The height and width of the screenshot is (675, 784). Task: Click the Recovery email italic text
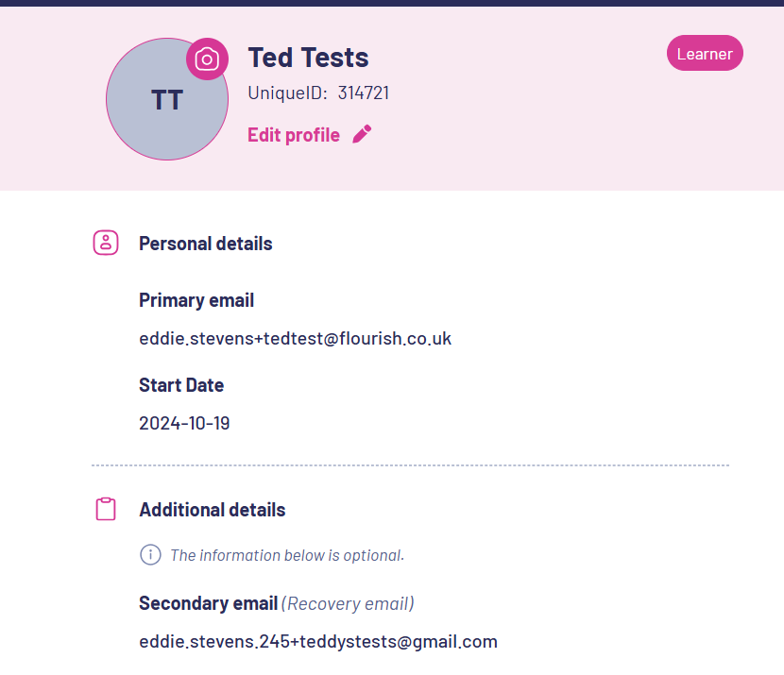[x=348, y=603]
